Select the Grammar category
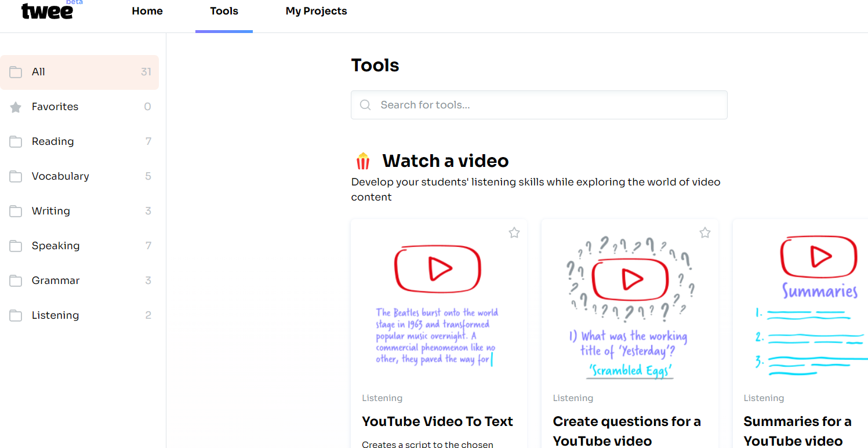Viewport: 868px width, 448px height. coord(79,281)
